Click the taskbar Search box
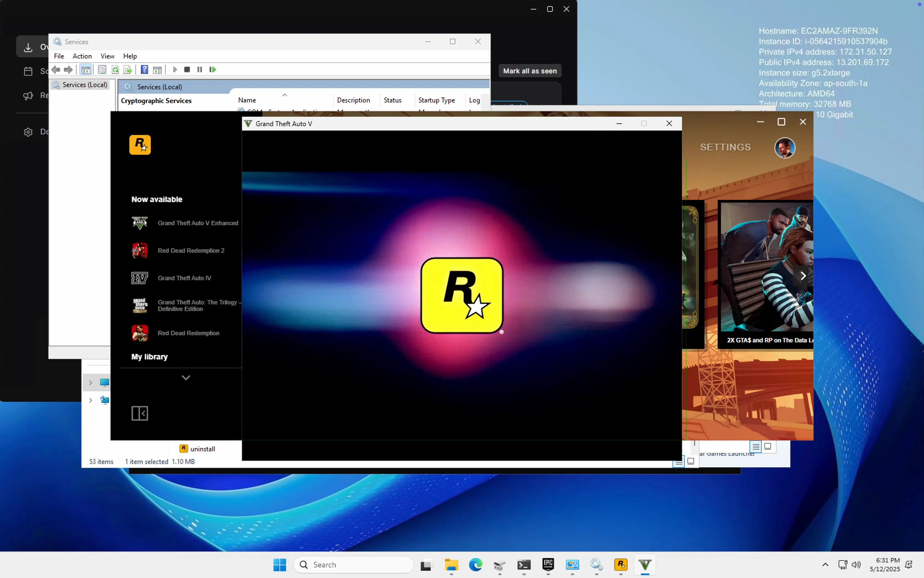Image resolution: width=924 pixels, height=578 pixels. click(x=354, y=565)
